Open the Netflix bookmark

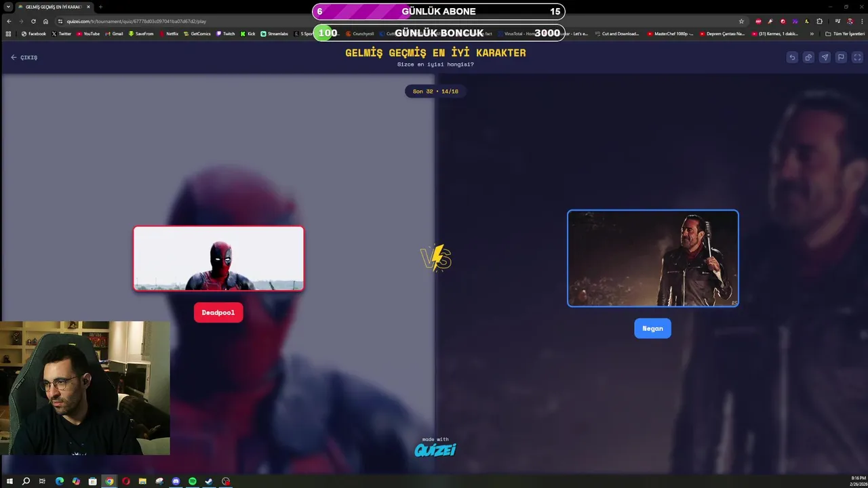(x=169, y=33)
